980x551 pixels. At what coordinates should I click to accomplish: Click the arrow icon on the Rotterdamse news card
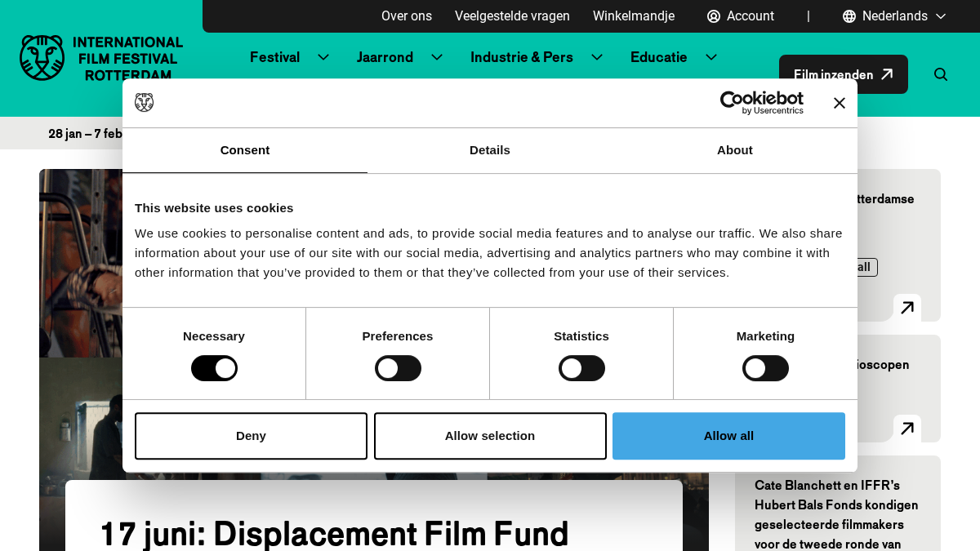point(907,308)
